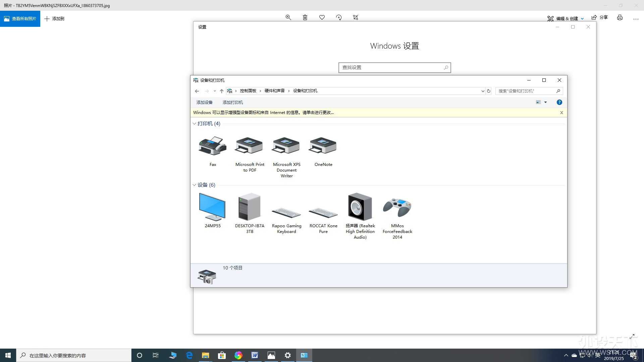Go back in the Devices and Printers window
This screenshot has width=644, height=362.
197,91
